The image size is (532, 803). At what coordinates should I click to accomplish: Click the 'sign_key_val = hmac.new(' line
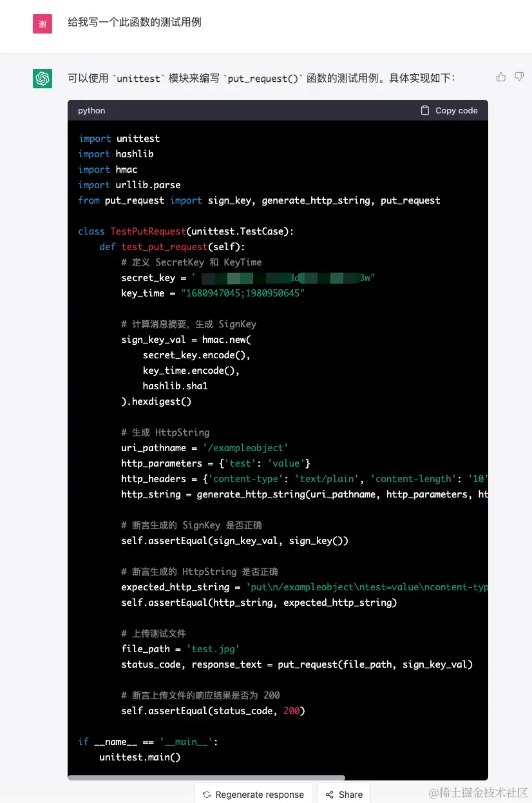(x=186, y=340)
